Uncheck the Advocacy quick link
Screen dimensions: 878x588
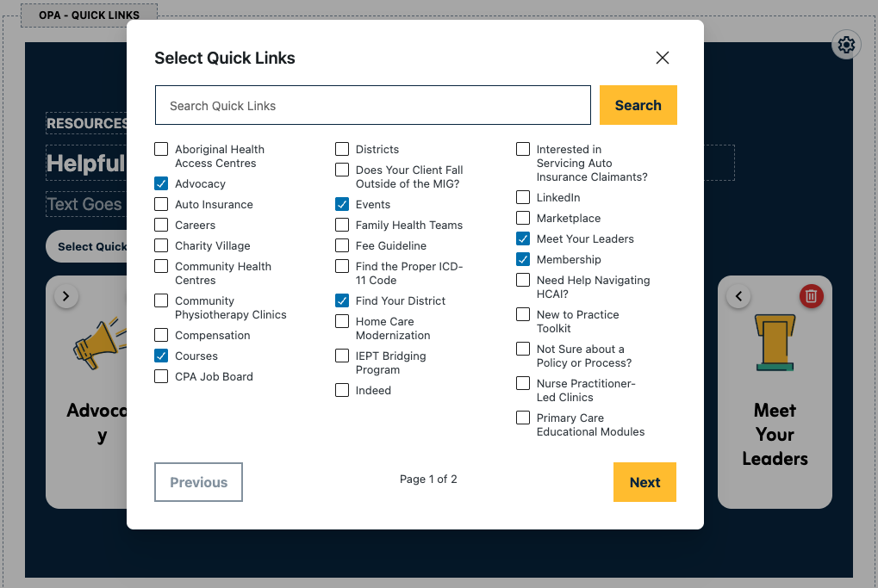click(x=160, y=183)
